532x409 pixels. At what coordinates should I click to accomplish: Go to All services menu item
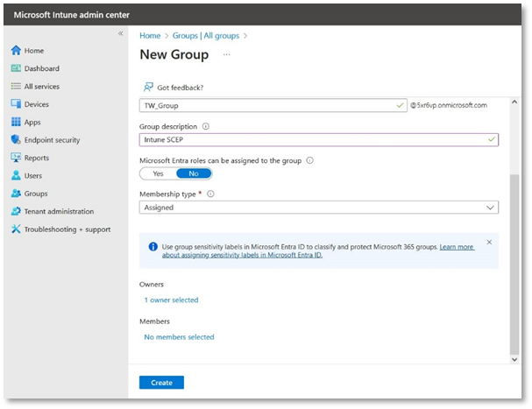(x=42, y=87)
